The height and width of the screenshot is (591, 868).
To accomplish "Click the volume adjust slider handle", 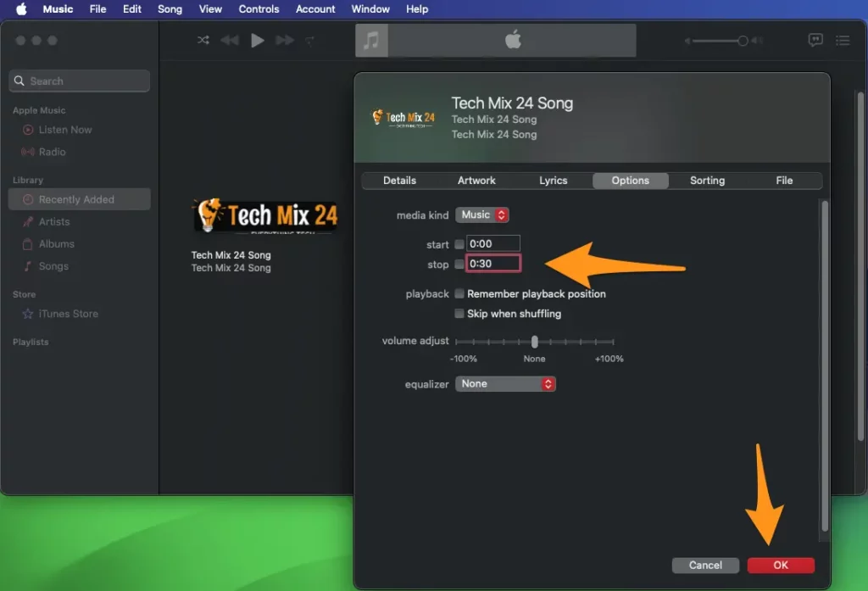I will 535,341.
